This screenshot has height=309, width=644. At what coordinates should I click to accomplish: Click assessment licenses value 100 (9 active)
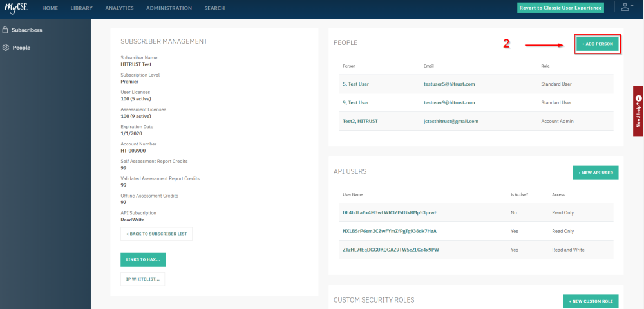tap(136, 116)
